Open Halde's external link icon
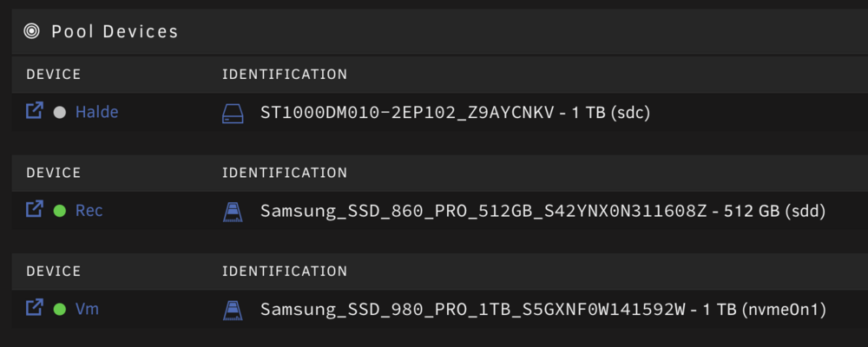The image size is (868, 347). tap(35, 111)
